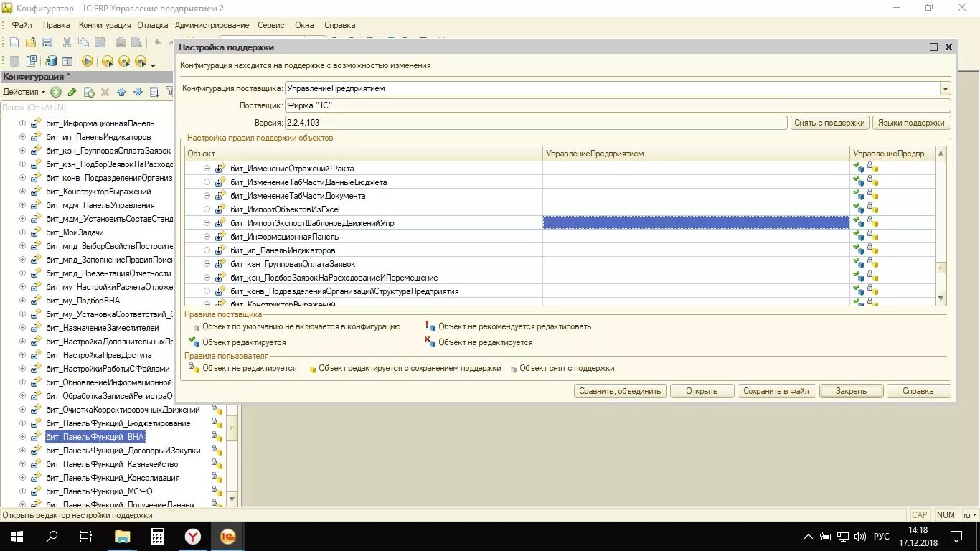Click the support table scroll-down arrow

tap(941, 298)
